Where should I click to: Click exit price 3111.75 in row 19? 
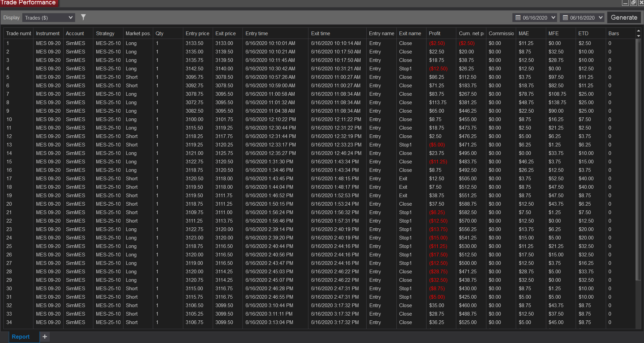point(224,196)
